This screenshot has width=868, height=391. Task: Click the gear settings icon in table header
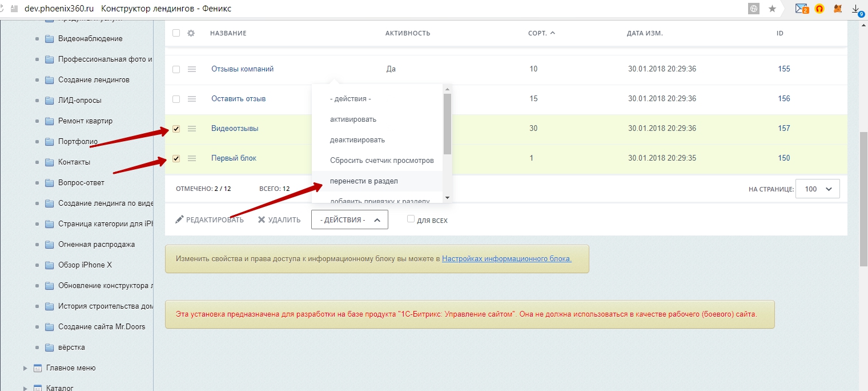(x=191, y=33)
